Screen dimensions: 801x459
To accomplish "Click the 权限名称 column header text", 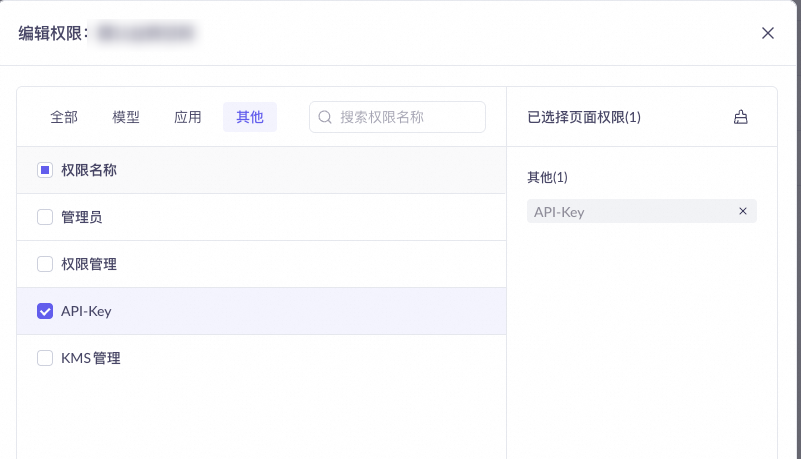I will pos(89,170).
